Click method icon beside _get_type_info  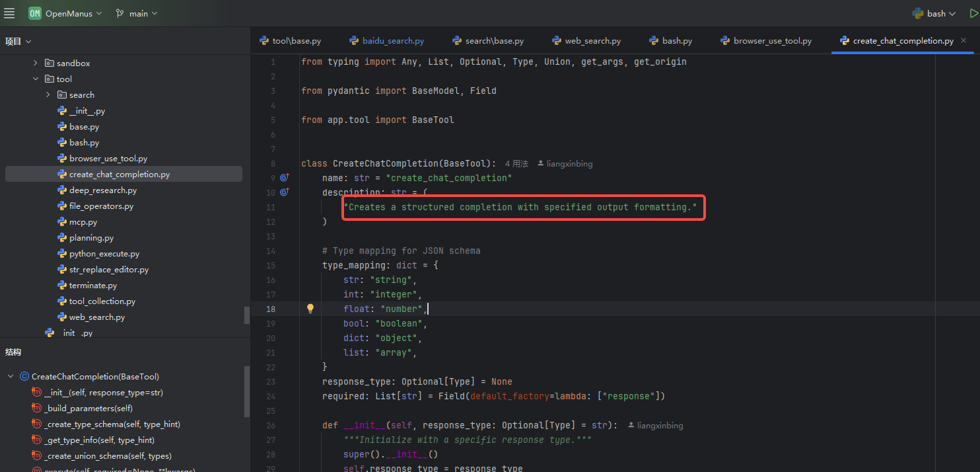point(37,440)
